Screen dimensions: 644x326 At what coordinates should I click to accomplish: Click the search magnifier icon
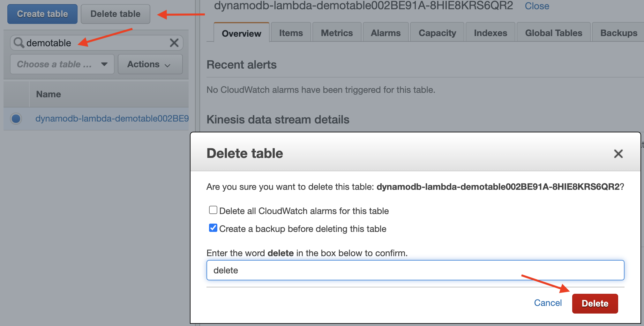tap(19, 43)
